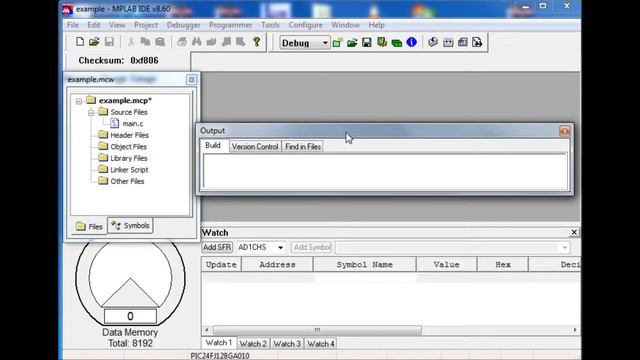Select the Header Files folder
Viewport: 640px width, 360px height.
(x=129, y=135)
